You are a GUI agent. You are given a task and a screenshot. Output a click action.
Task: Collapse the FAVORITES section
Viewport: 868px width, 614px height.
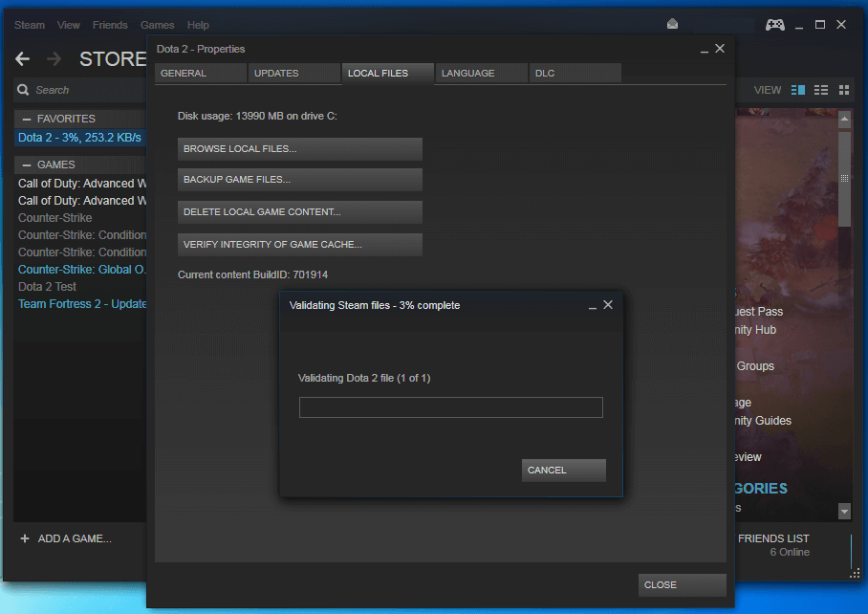pos(26,119)
